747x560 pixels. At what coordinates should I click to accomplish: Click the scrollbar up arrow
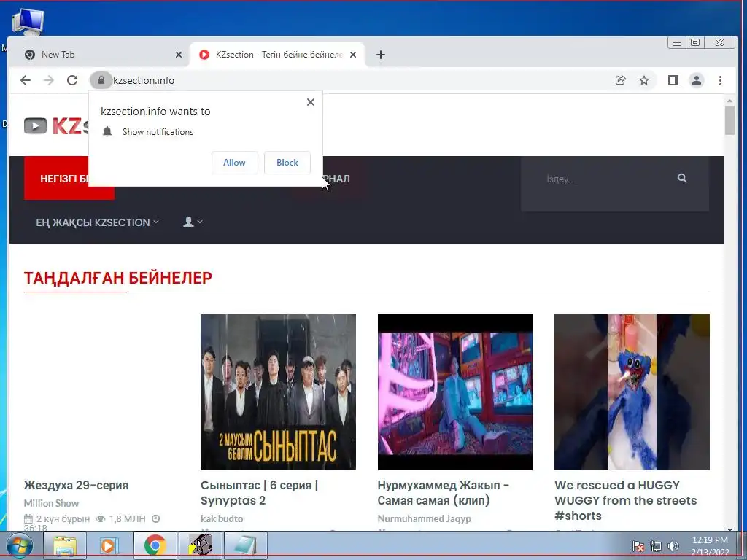coord(729,101)
